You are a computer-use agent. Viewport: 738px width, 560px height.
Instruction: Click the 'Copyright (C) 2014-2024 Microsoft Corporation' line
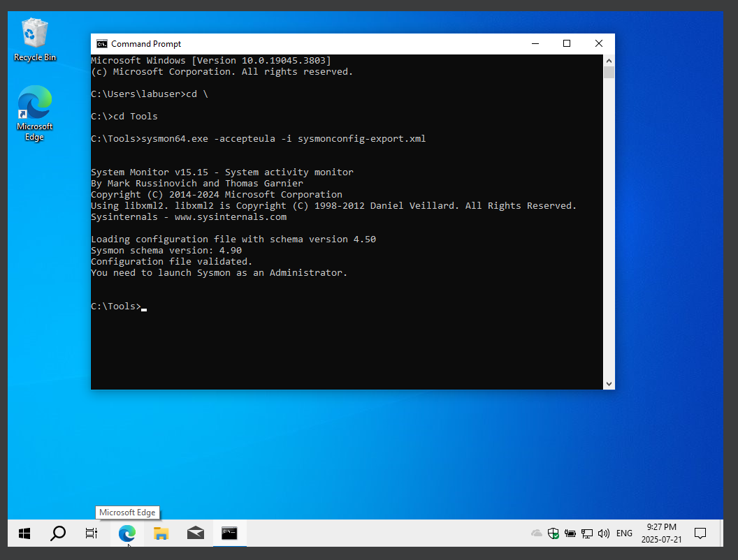pos(217,194)
